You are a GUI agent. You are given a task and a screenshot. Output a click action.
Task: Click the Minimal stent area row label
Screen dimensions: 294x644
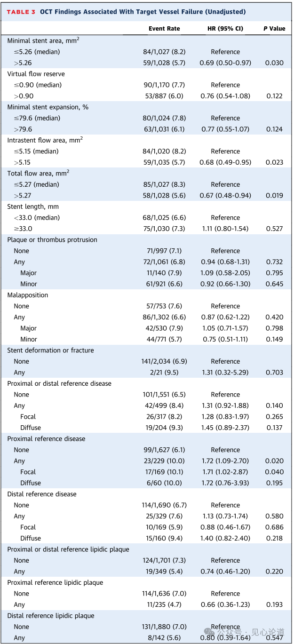43,41
